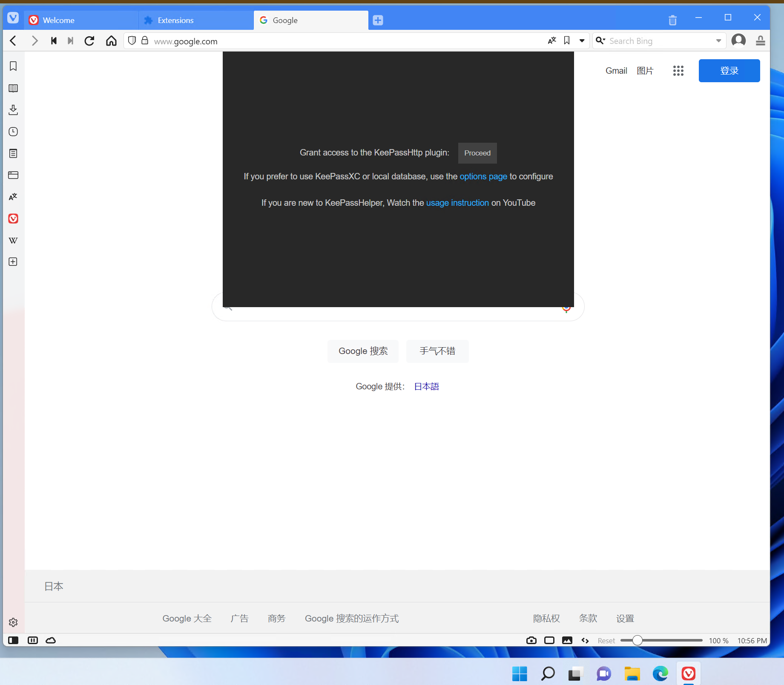This screenshot has width=784, height=685.
Task: Open the Gmail link
Action: [x=616, y=71]
